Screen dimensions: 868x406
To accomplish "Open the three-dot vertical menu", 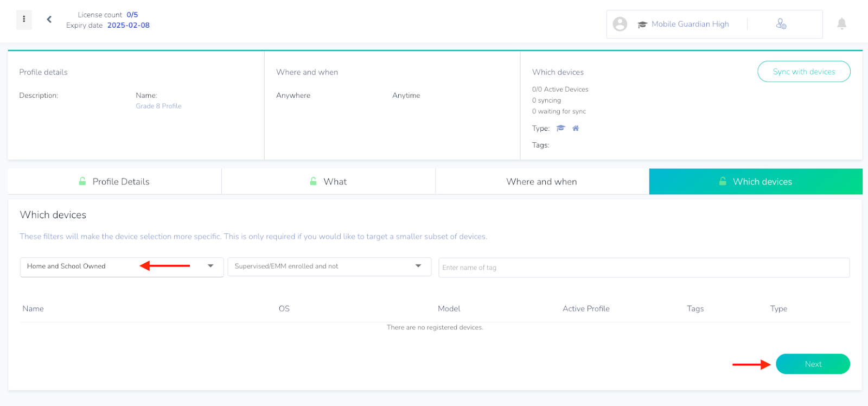I will (24, 19).
